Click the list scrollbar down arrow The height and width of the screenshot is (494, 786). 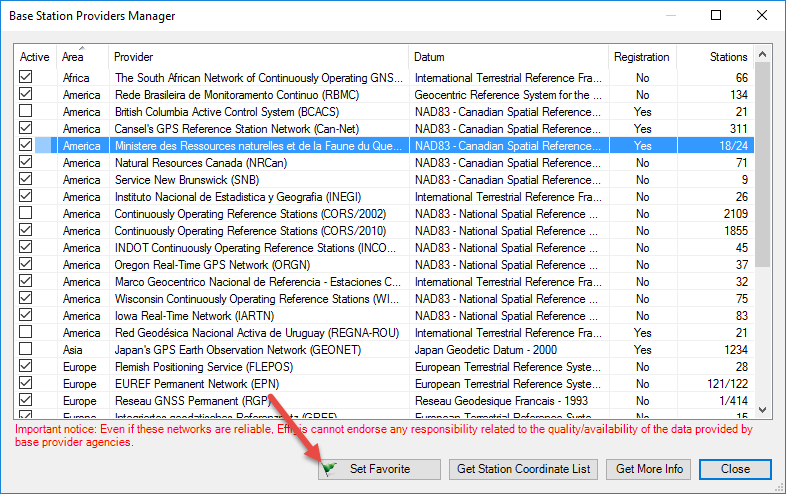[762, 410]
